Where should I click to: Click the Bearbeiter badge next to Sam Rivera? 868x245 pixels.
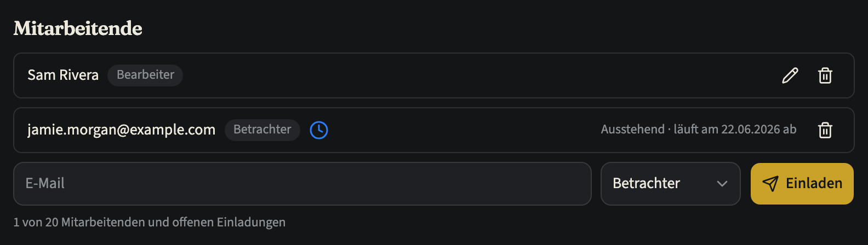(x=145, y=75)
